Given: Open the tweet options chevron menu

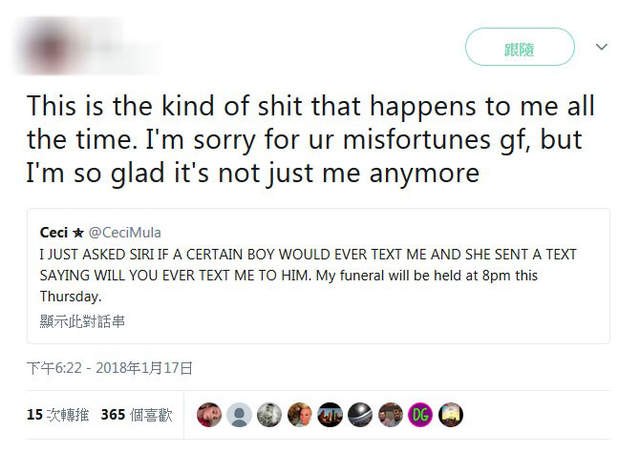Looking at the screenshot, I should [x=602, y=47].
